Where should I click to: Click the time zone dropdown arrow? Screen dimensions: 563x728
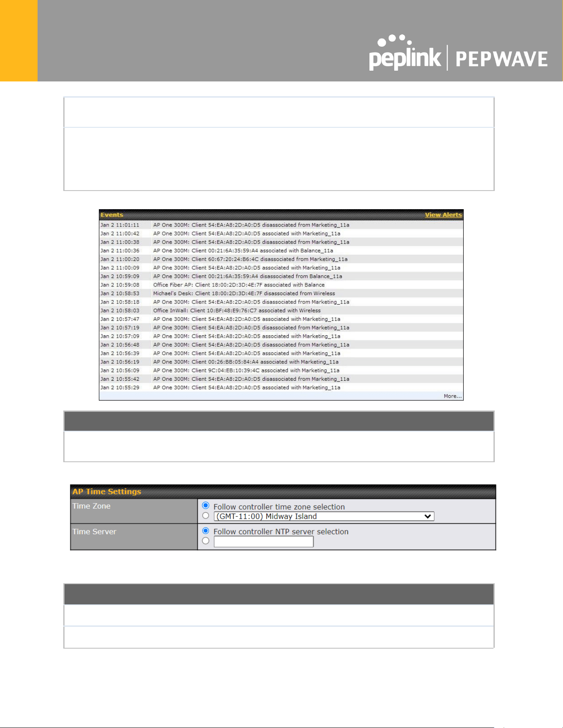428,516
